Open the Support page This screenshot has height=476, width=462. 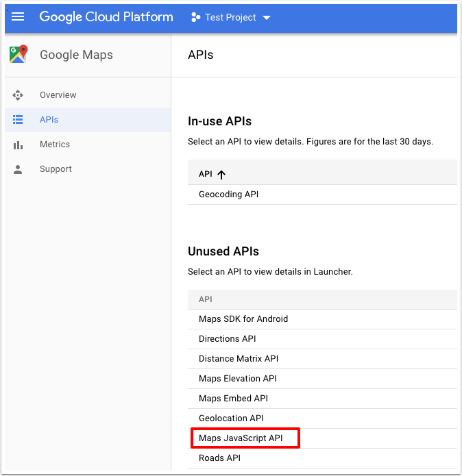click(x=88, y=168)
